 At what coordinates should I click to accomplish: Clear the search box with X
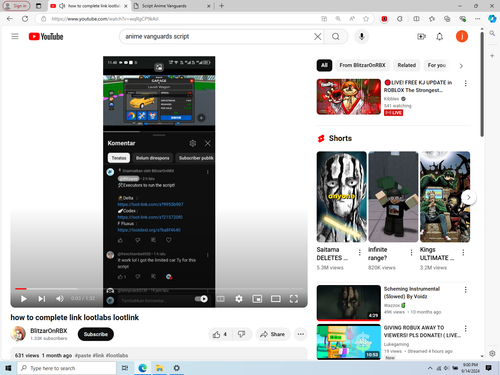[x=318, y=36]
